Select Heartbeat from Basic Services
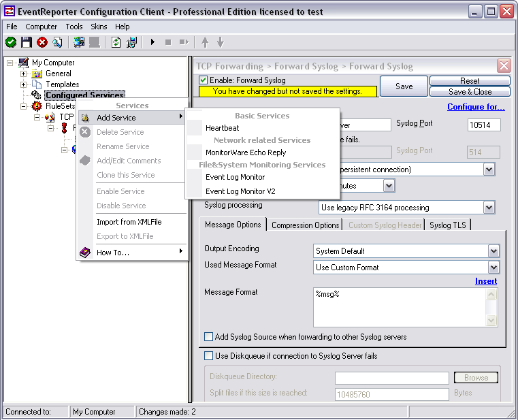Image resolution: width=518 pixels, height=420 pixels. pos(263,128)
